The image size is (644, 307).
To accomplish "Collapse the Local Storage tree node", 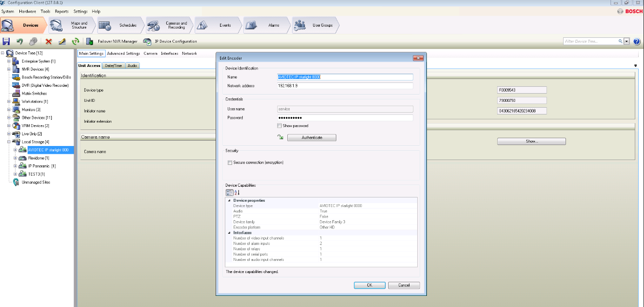I will [x=9, y=142].
